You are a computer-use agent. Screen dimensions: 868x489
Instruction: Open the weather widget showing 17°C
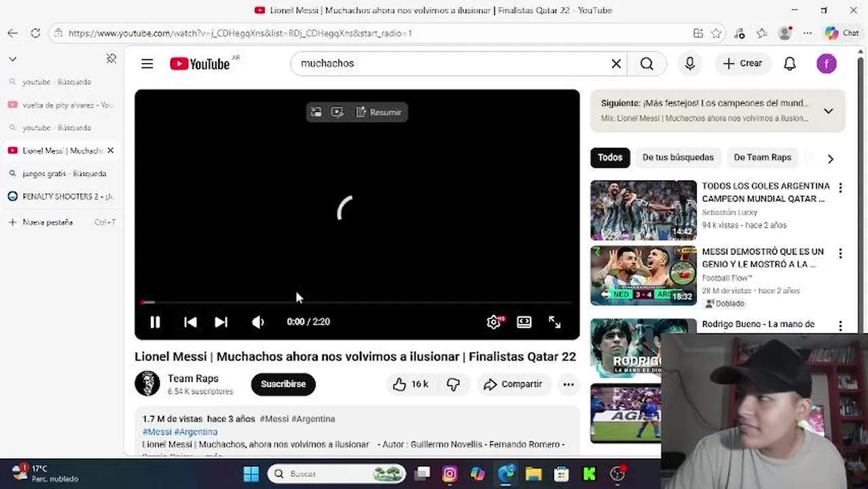(46, 473)
